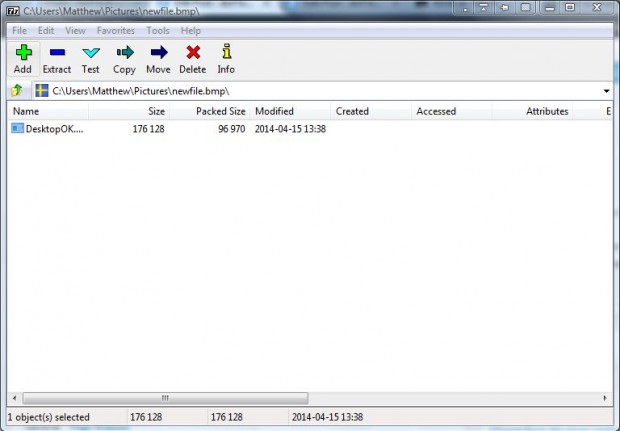Sort by Accessed column header
Image resolution: width=620 pixels, height=431 pixels.
click(x=452, y=111)
